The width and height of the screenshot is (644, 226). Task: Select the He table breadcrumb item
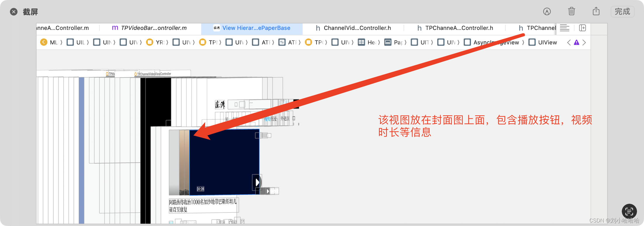[368, 42]
